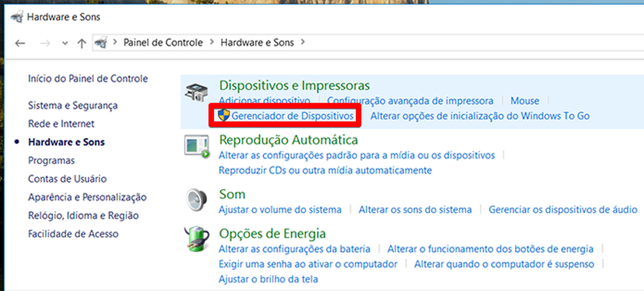644x291 pixels.
Task: Click Ajustar o volume do sistema
Action: [280, 209]
